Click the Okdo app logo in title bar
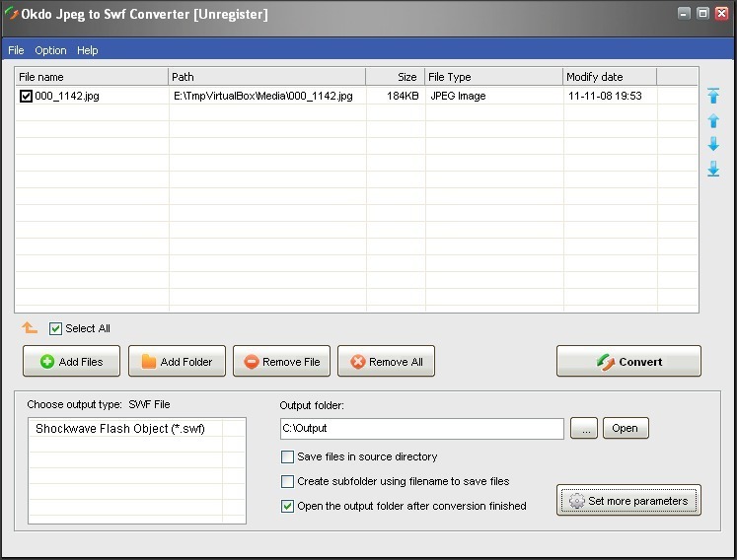Screen dimensions: 737x560 (11, 14)
